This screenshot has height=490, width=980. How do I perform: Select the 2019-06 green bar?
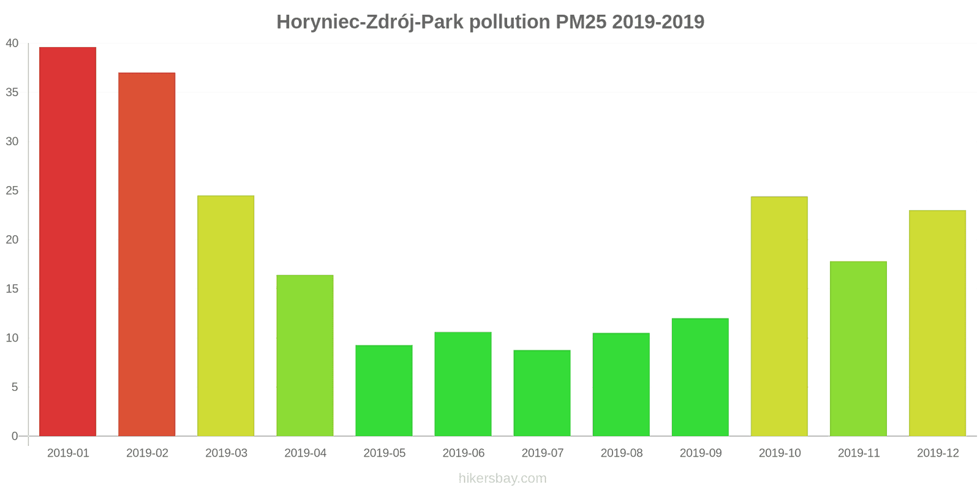[462, 384]
